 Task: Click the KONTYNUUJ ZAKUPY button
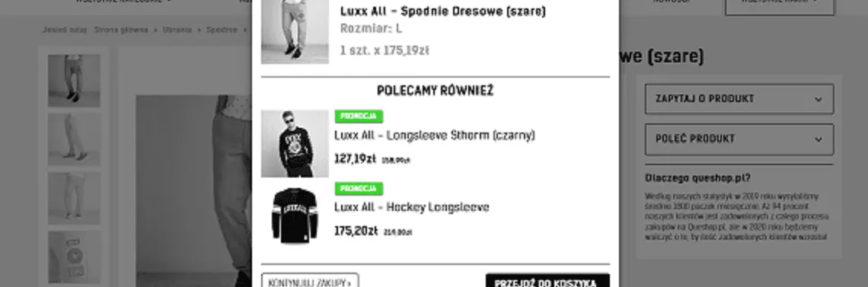(310, 280)
